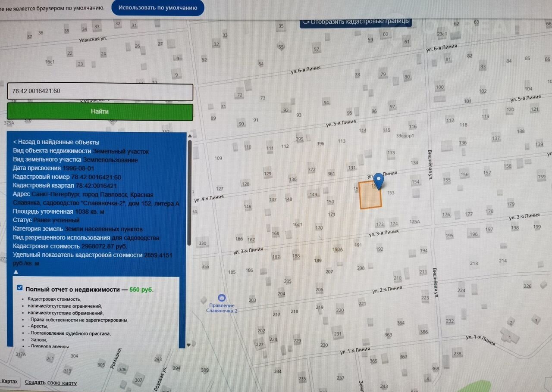Select the highlighted orange land parcel
This screenshot has width=552, height=392.
(x=370, y=196)
